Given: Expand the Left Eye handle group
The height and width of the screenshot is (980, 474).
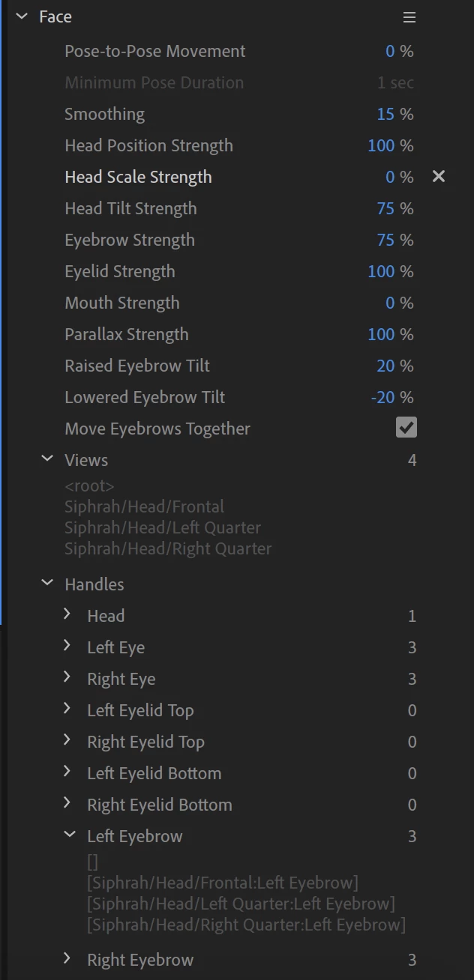Looking at the screenshot, I should (x=67, y=647).
